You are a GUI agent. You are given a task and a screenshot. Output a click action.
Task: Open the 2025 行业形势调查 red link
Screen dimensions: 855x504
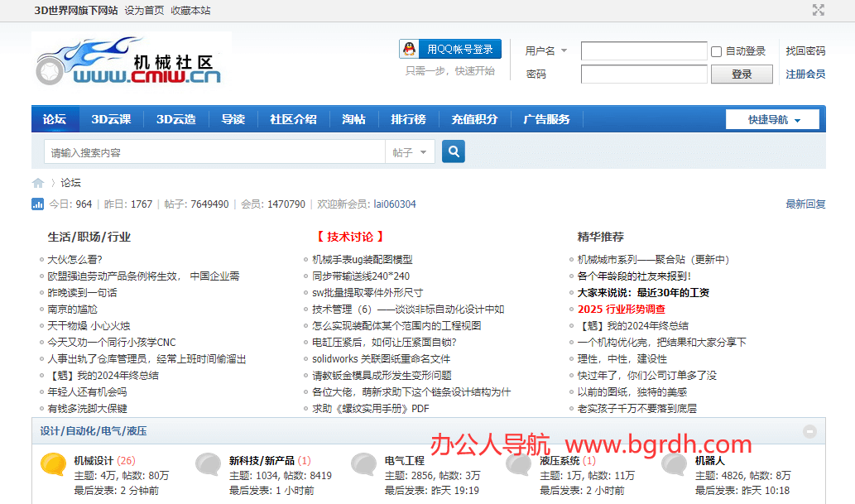pos(622,310)
